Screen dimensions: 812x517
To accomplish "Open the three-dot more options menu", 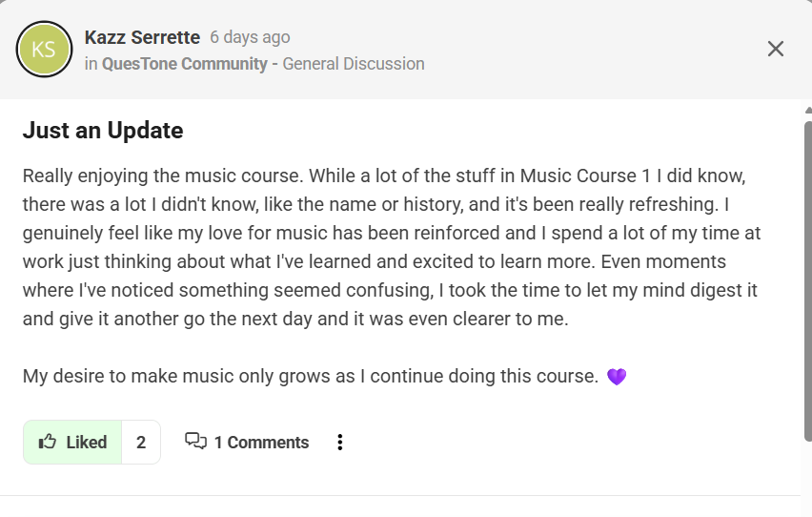I will pos(340,442).
